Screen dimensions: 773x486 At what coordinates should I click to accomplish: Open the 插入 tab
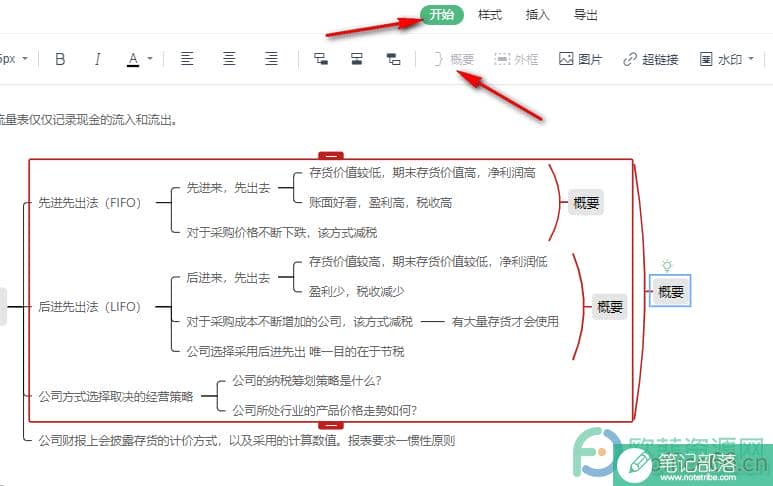pos(537,15)
